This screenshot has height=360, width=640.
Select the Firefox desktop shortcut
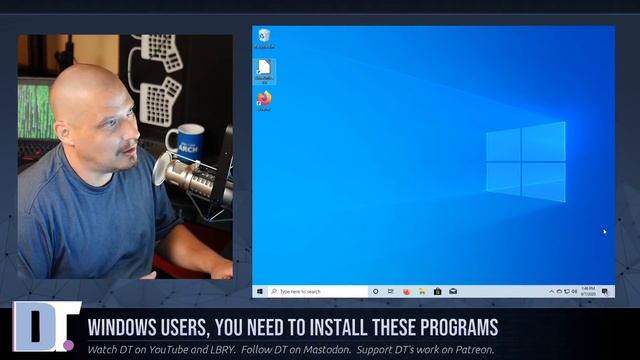pyautogui.click(x=264, y=101)
